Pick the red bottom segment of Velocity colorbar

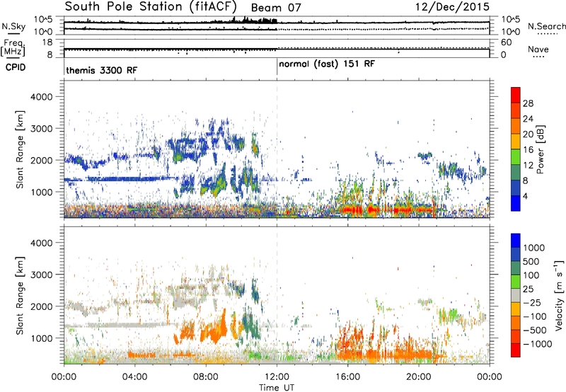tap(516, 350)
